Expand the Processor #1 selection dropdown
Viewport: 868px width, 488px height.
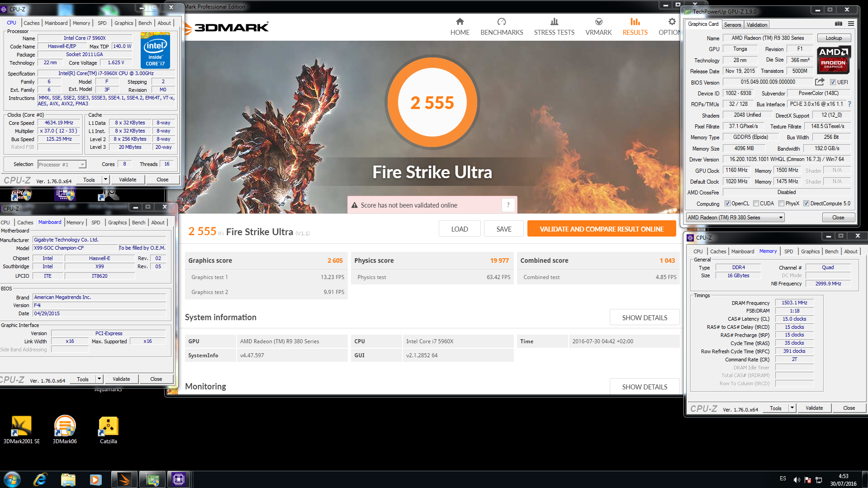(82, 165)
